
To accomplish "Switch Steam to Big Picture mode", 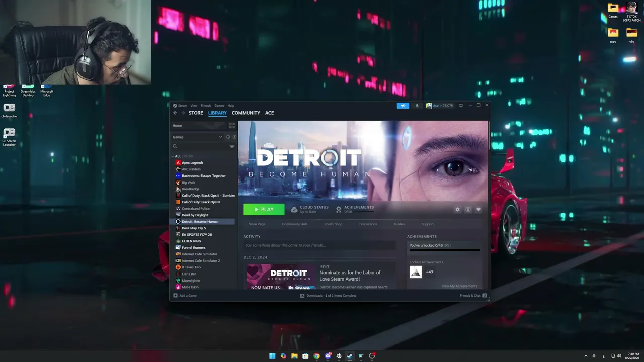I will [x=461, y=106].
